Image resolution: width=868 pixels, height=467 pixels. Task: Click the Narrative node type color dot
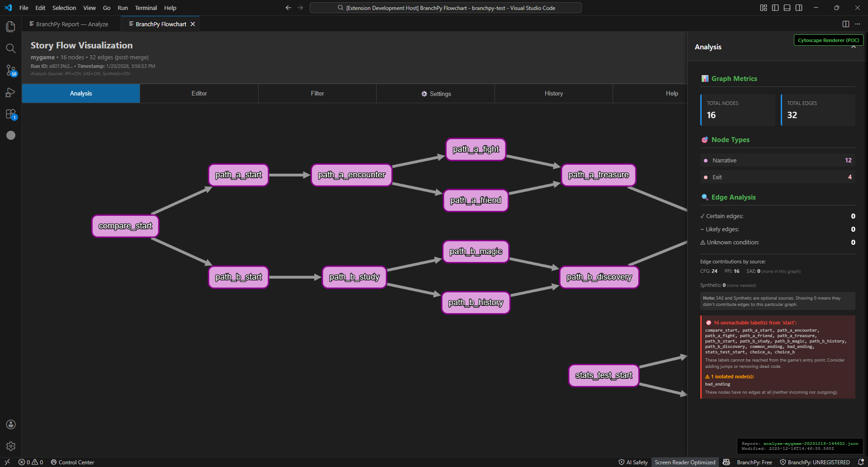(x=706, y=160)
